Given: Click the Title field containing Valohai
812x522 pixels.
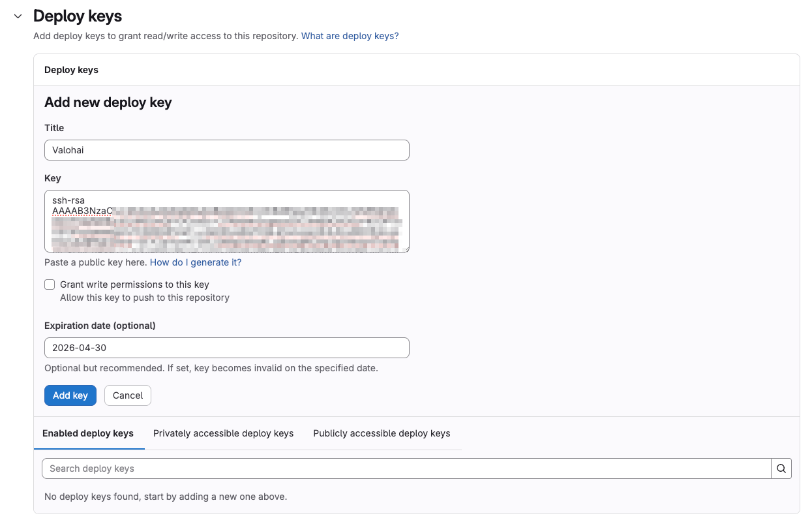Looking at the screenshot, I should click(x=226, y=150).
